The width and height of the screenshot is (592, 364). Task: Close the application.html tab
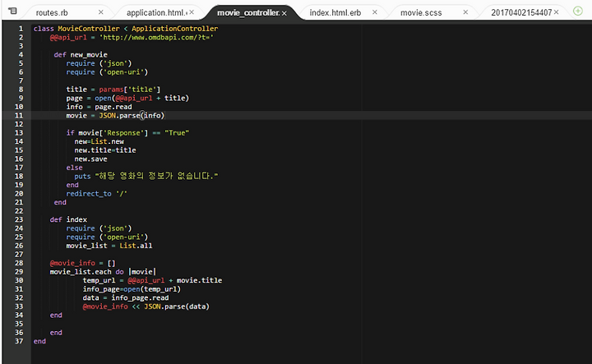tap(192, 12)
